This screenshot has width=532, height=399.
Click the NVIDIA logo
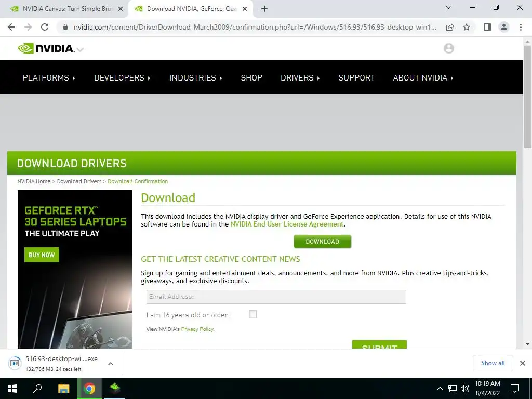tap(46, 48)
